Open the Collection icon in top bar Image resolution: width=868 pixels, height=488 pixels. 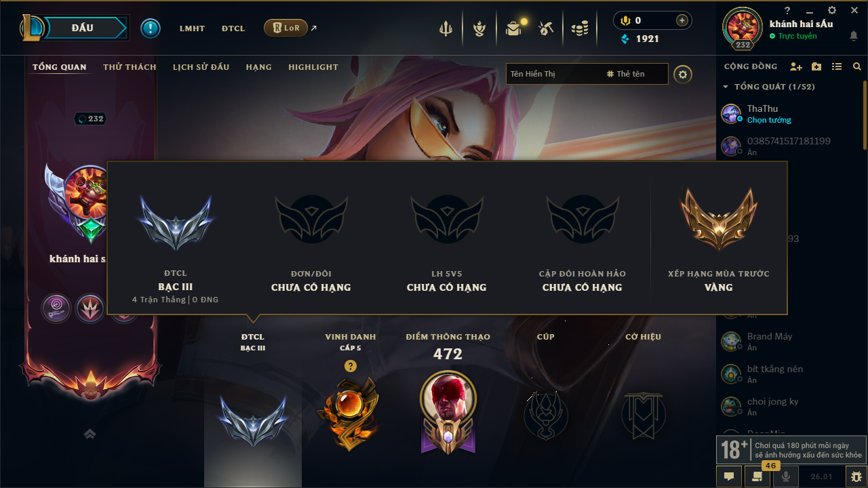[479, 28]
